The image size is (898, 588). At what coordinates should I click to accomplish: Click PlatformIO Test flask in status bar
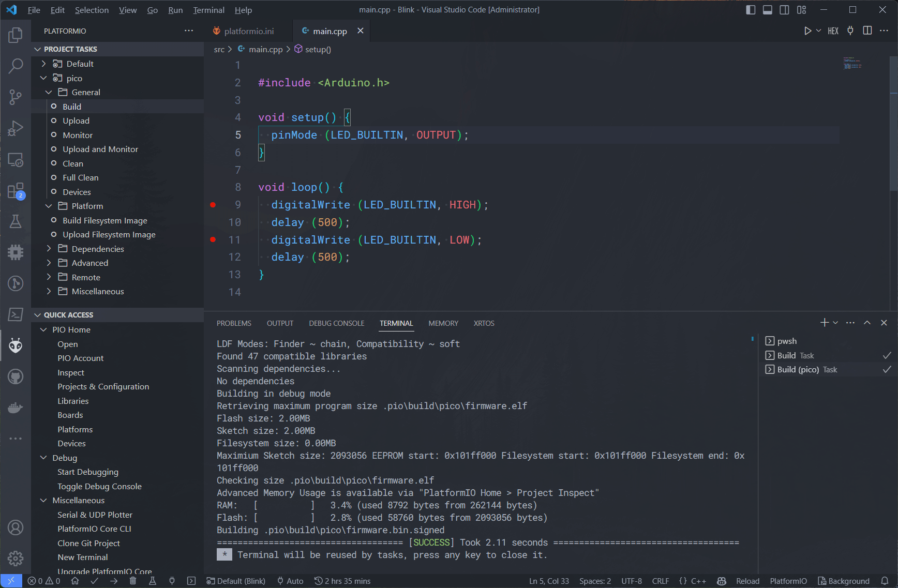click(153, 581)
